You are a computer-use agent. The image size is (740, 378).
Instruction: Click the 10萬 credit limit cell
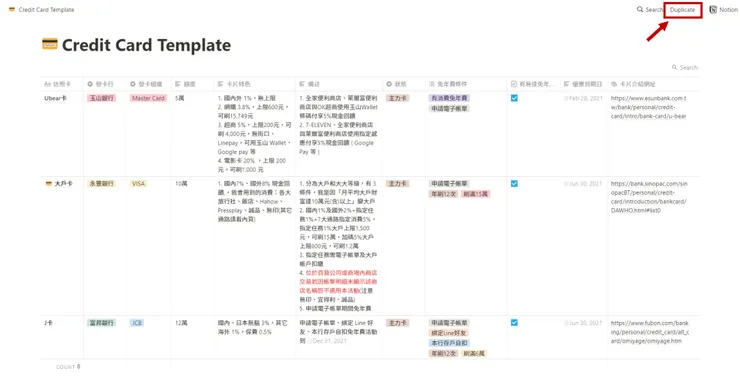(181, 184)
